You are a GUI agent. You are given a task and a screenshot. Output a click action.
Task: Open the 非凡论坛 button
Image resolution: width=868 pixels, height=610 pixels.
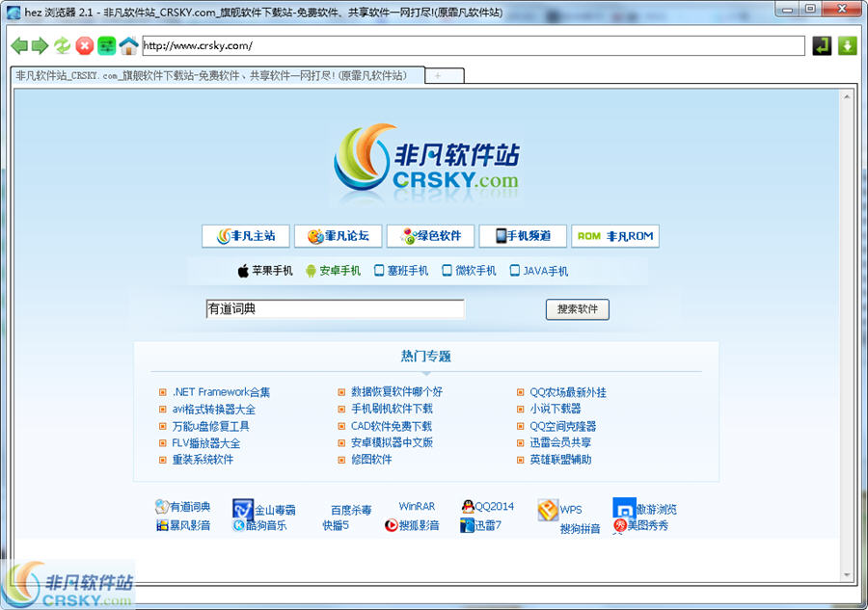coord(339,236)
